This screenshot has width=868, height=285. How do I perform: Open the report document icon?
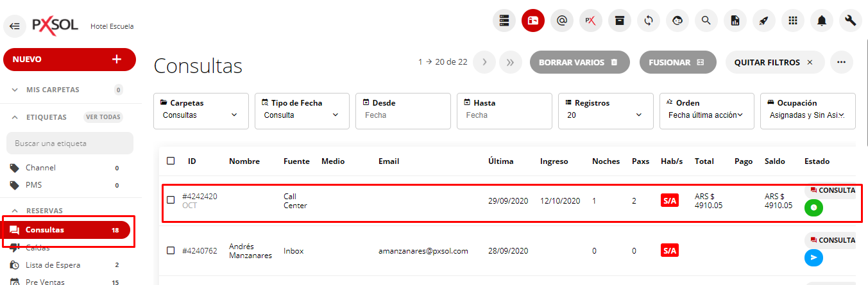(735, 20)
